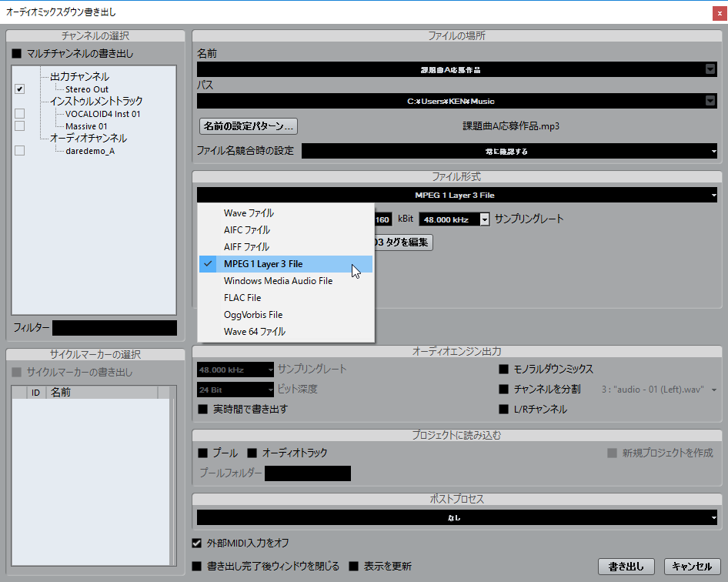Close the オーディオミックスダウン書き出し dialog
This screenshot has height=582, width=728.
tap(720, 13)
